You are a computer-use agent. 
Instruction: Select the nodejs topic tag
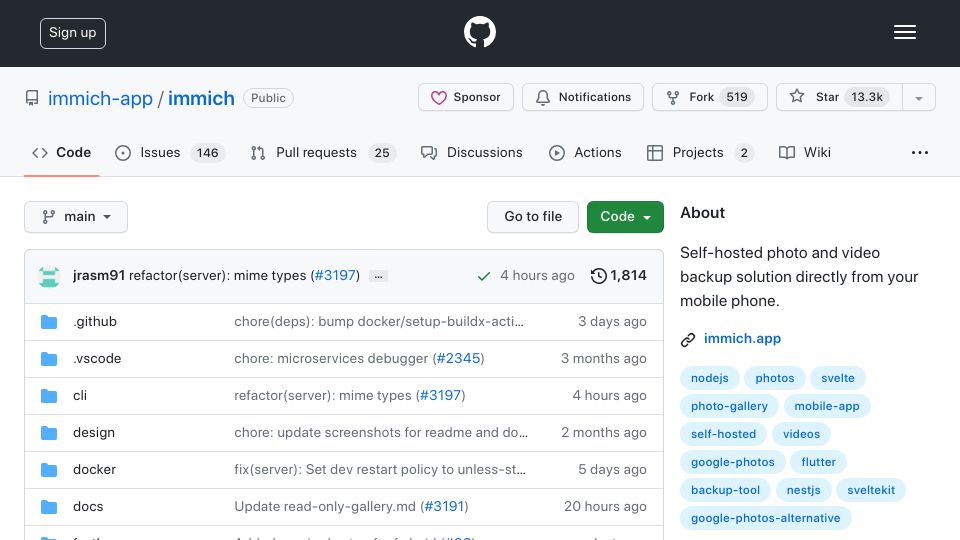710,378
